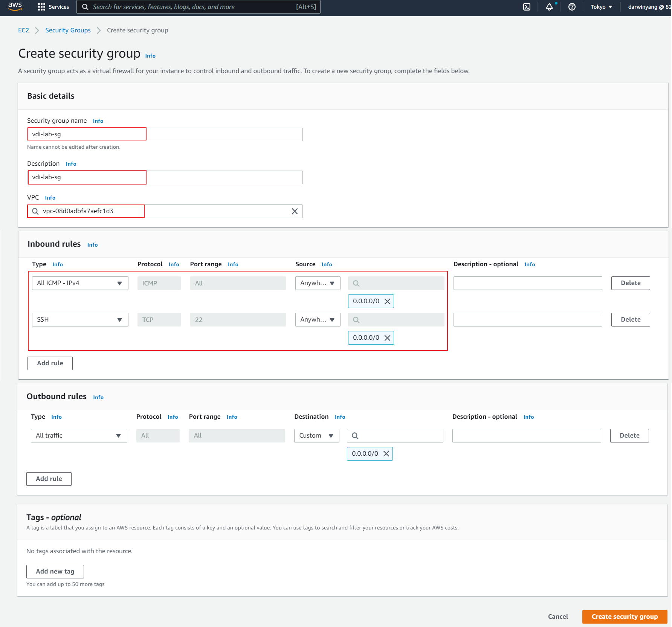Click the Create security group button
672x627 pixels.
pyautogui.click(x=624, y=616)
